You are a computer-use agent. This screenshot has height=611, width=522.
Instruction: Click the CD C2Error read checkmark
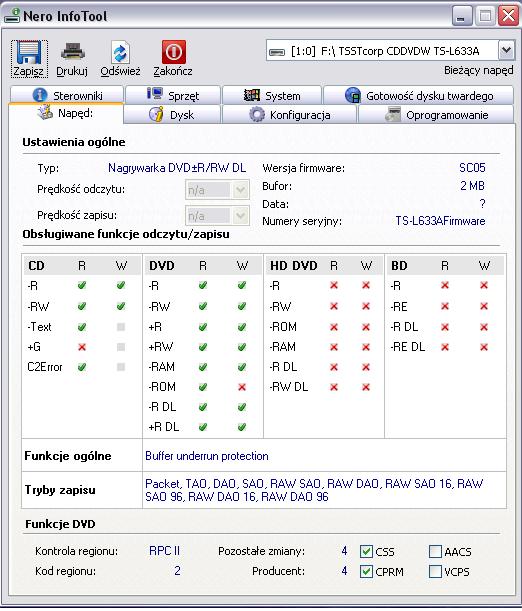[82, 367]
